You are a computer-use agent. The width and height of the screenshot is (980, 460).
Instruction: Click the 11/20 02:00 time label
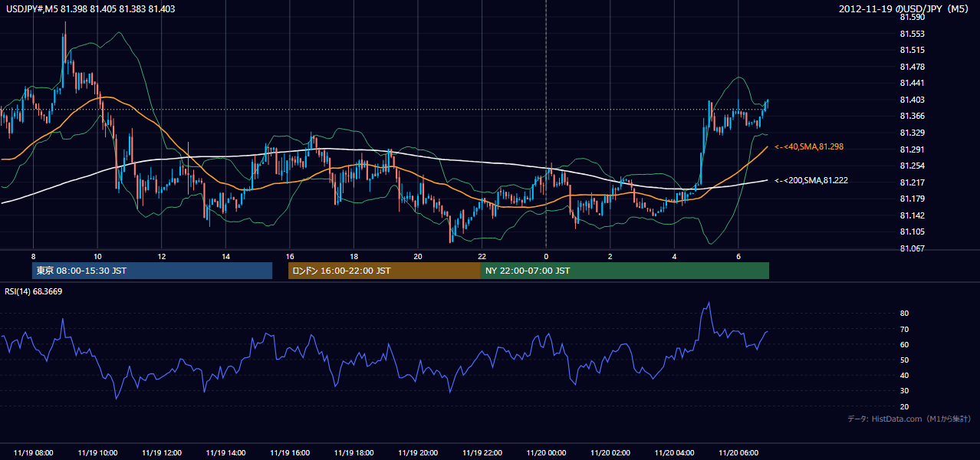pos(610,452)
